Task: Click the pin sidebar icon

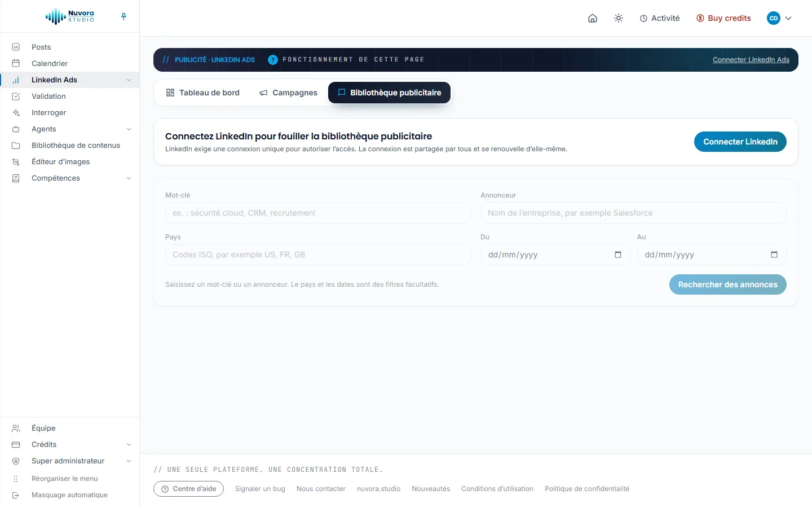Action: [123, 16]
